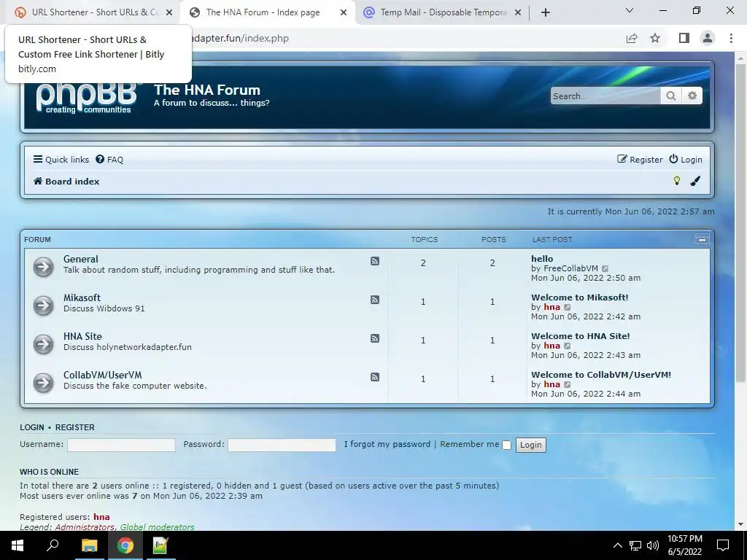
Task: Open the HNA Site forum
Action: tap(83, 336)
